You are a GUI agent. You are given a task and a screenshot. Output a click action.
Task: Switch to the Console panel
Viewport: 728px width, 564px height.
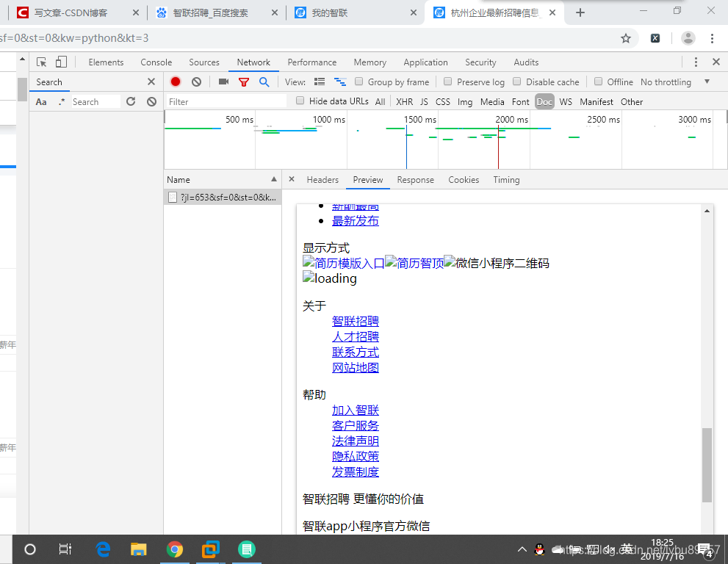tap(156, 62)
